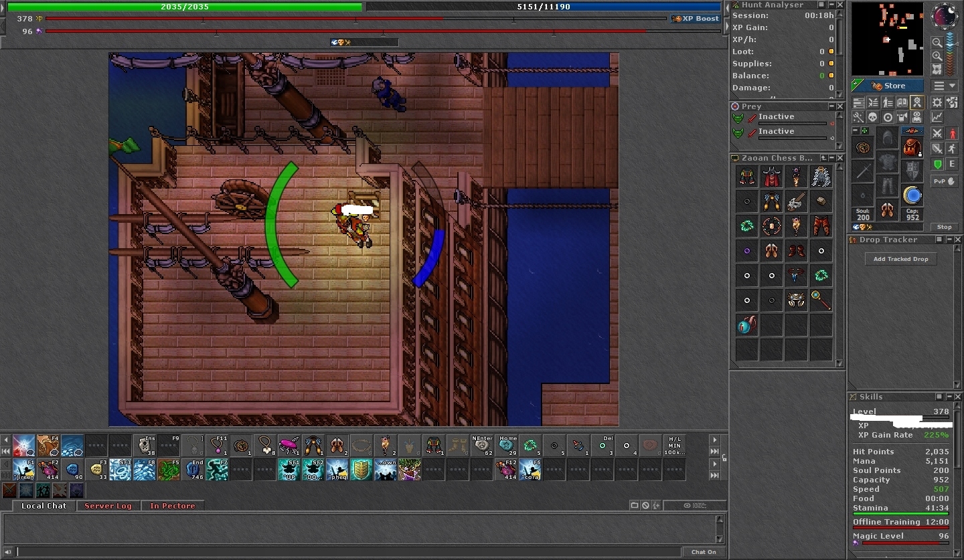
Task: Use the F6 cora action button
Action: [530, 468]
